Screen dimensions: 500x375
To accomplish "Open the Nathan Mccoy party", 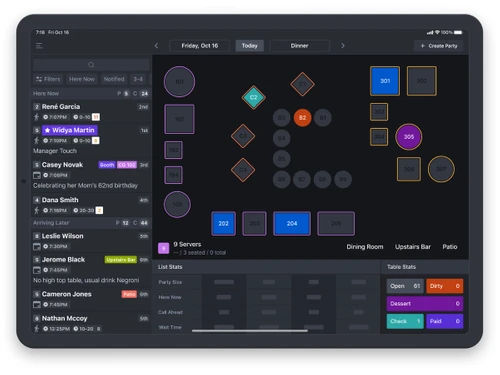I will 91,323.
